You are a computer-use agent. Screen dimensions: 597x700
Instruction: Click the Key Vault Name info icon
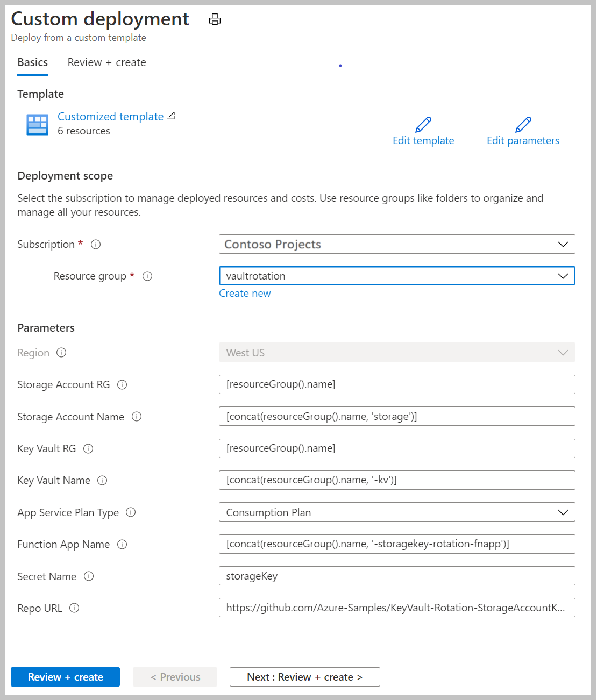102,480
